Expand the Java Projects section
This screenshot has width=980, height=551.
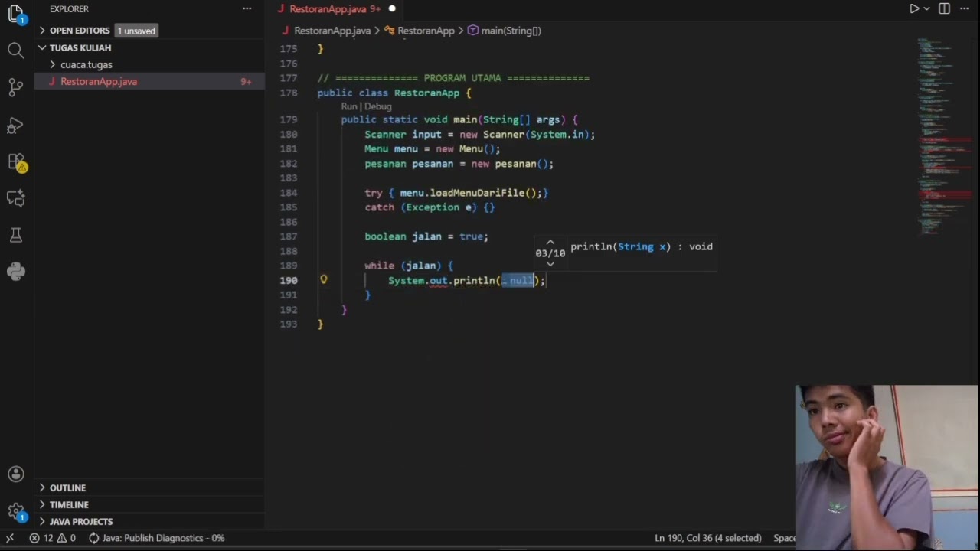(x=80, y=521)
